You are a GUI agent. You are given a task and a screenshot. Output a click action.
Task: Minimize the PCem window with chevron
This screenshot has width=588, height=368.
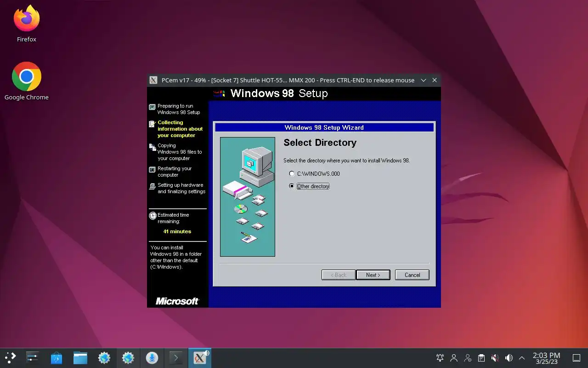coord(424,80)
